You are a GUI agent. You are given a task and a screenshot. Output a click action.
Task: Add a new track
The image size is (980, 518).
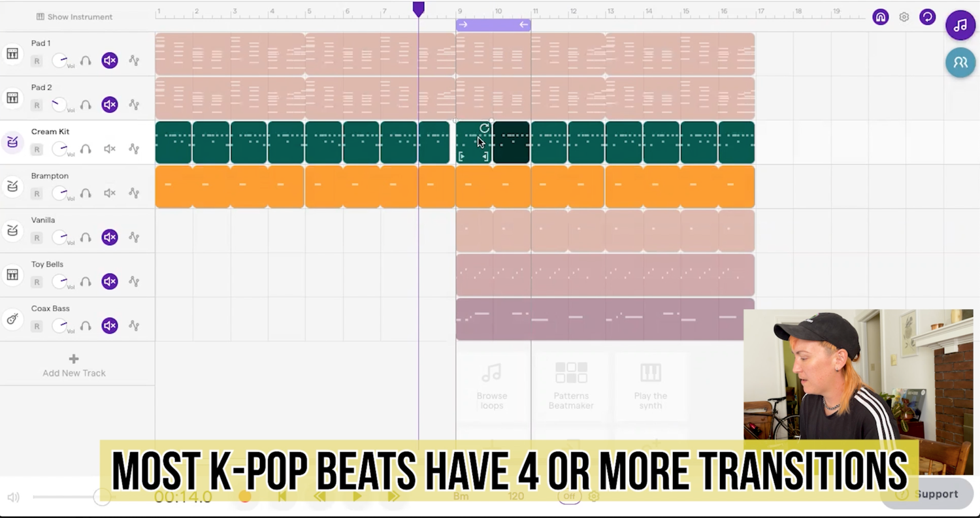[73, 364]
